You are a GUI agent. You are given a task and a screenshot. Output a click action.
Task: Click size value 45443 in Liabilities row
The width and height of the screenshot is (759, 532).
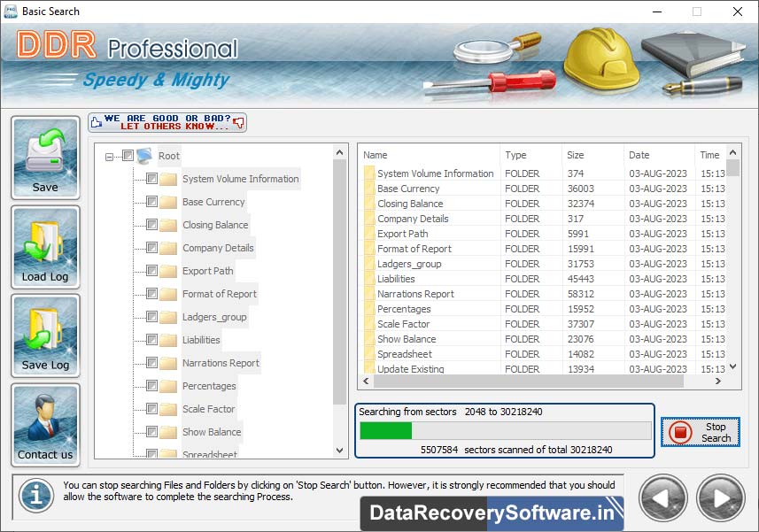click(x=580, y=279)
